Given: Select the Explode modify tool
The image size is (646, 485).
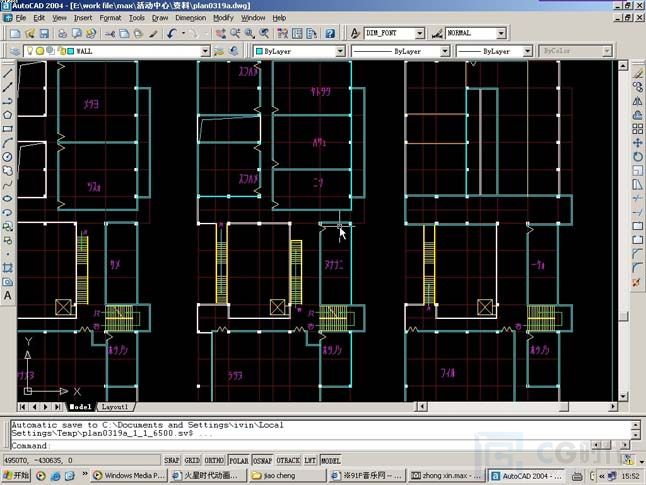Looking at the screenshot, I should 637,282.
